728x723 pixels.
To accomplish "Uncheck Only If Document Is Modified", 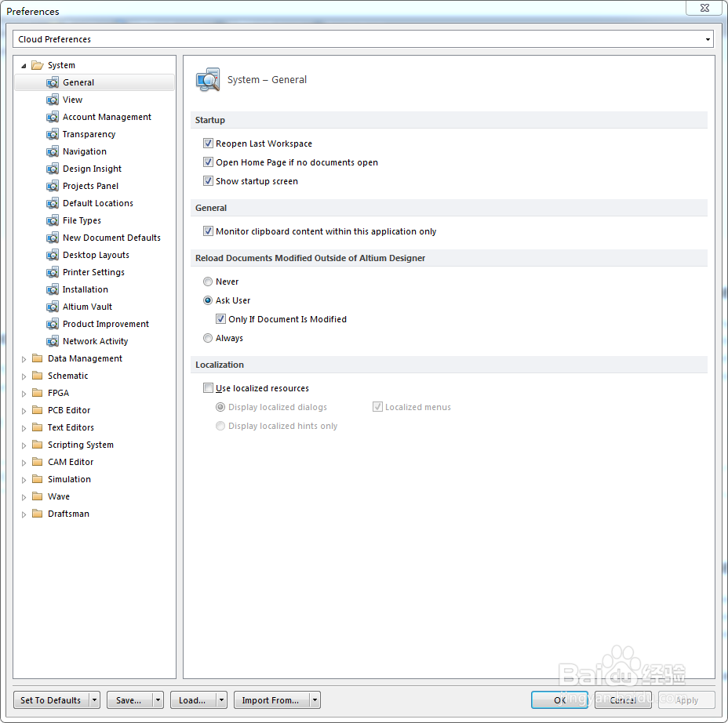I will [x=220, y=319].
